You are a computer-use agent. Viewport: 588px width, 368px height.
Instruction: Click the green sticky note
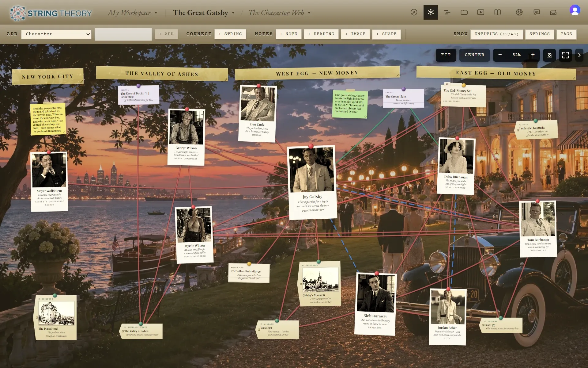click(350, 104)
